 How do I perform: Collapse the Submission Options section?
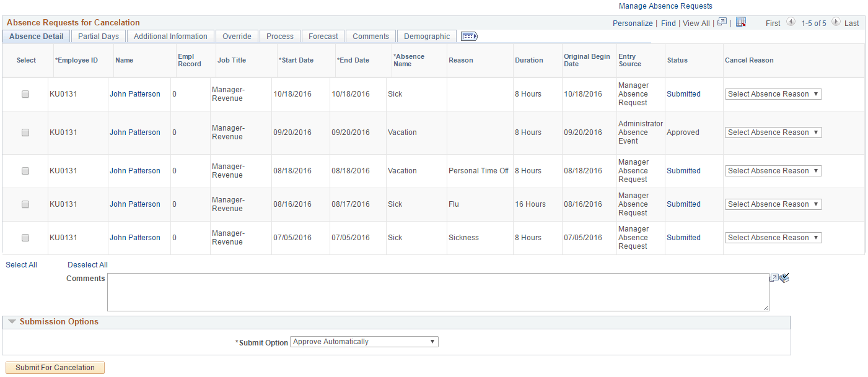coord(13,321)
